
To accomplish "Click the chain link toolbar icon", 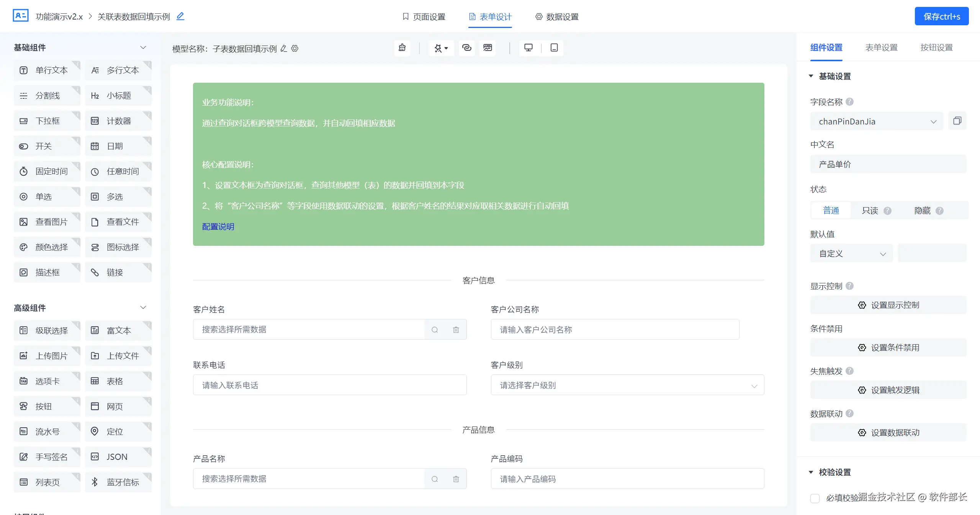I will coord(466,48).
